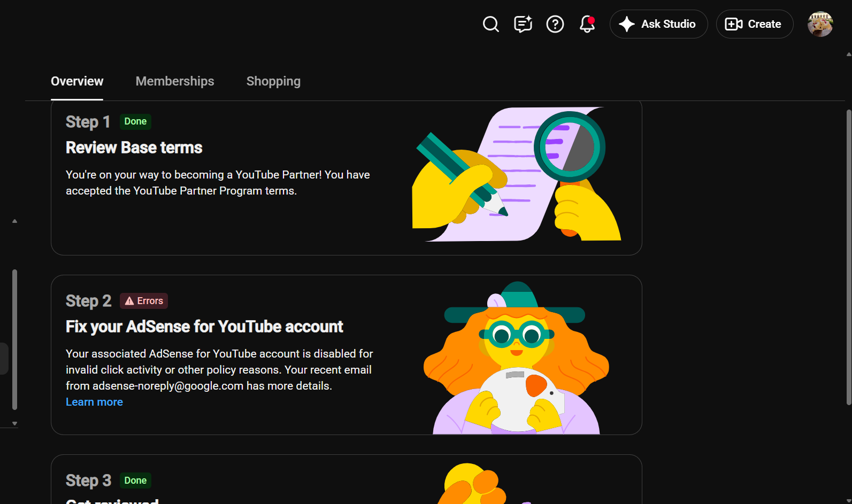Viewport: 852px width, 504px height.
Task: Open the account avatar menu
Action: [x=820, y=24]
